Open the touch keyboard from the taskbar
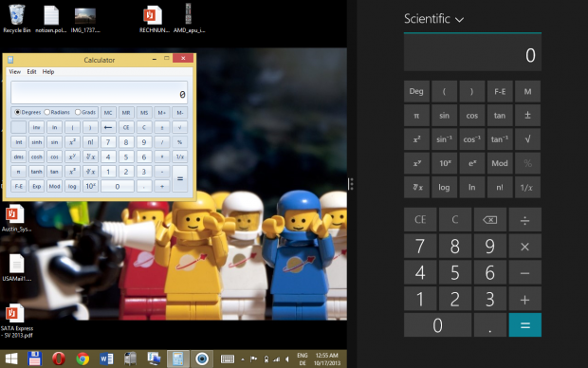Viewport: 588px width, 368px height. tap(228, 359)
